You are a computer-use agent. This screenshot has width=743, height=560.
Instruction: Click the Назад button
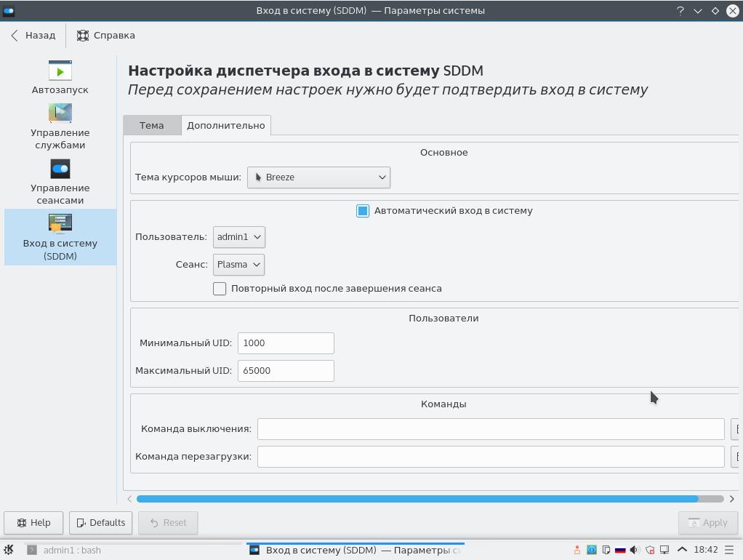coord(33,35)
